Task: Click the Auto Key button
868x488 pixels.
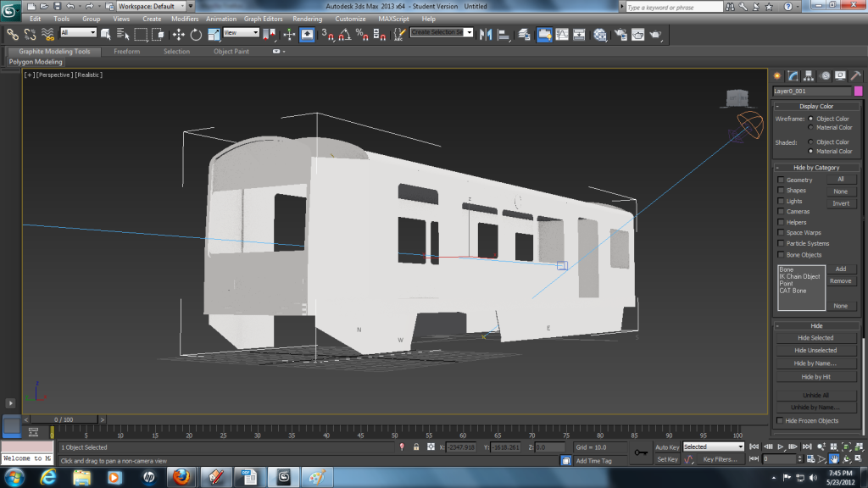Action: [667, 447]
